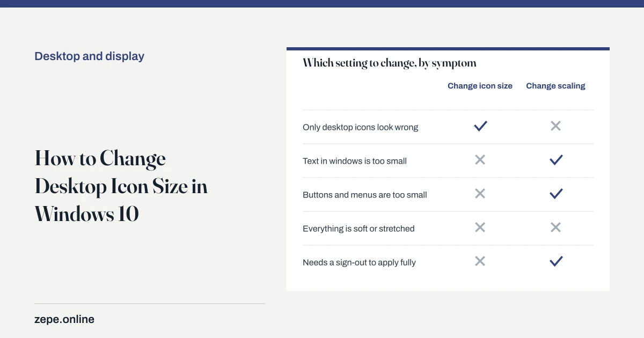Select the Everything is soft or stretched label

[x=358, y=229]
